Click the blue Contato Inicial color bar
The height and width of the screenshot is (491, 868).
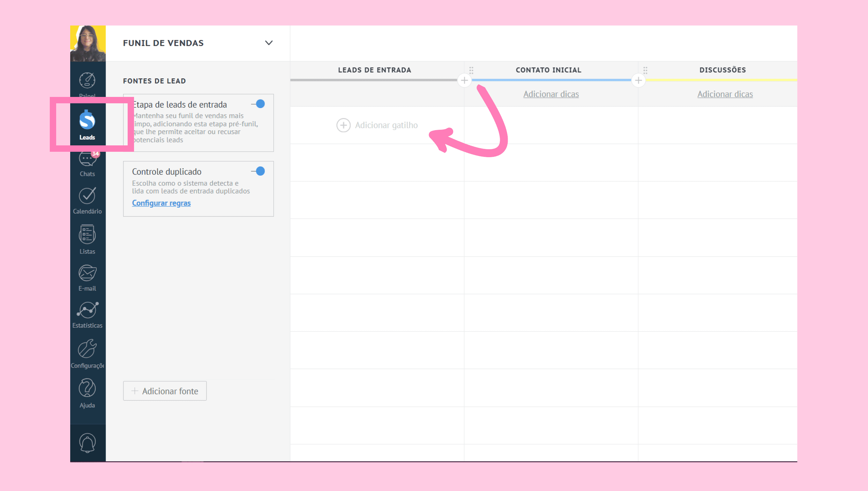coord(551,80)
